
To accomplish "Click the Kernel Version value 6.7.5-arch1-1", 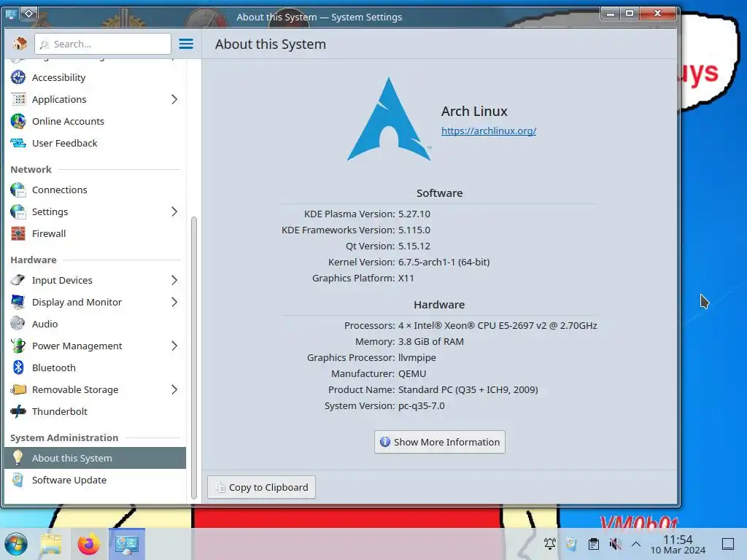I will pos(444,262).
